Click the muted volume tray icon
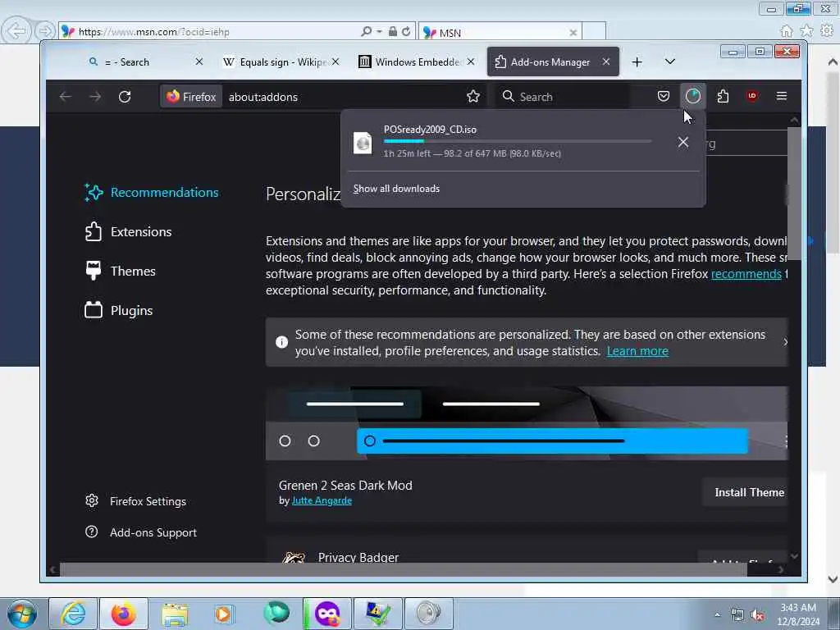 pos(757,615)
